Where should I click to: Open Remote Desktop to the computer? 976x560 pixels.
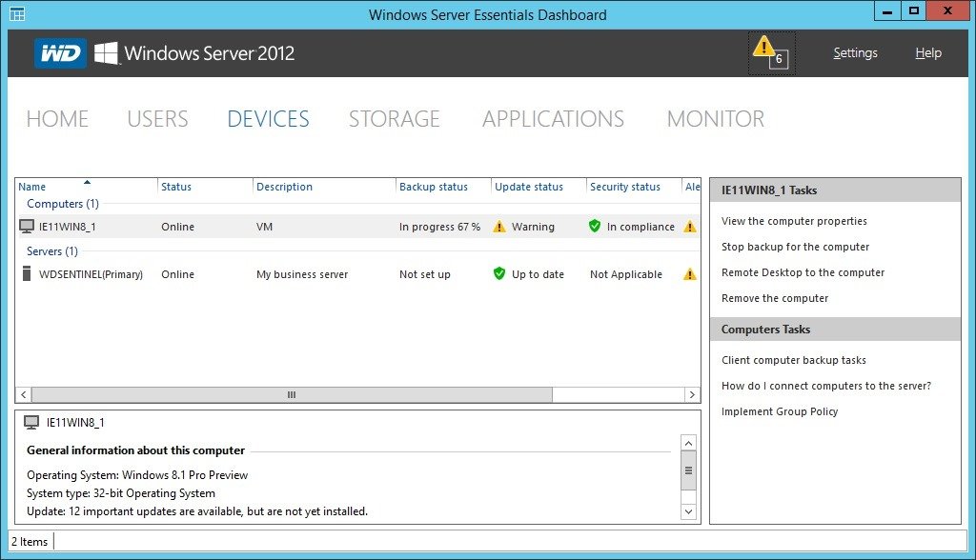[x=803, y=272]
